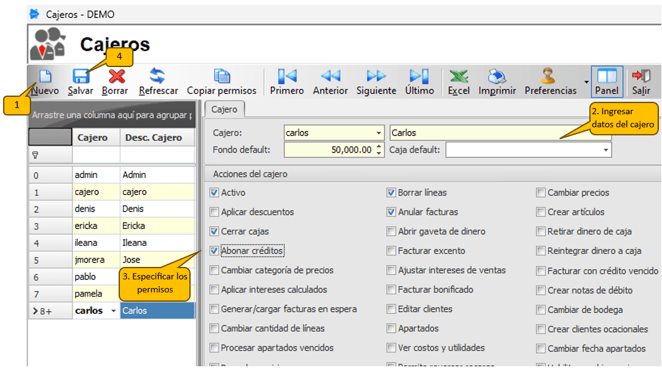Select the admin row in the grid
Image resolution: width=662 pixels, height=370 pixels.
112,175
